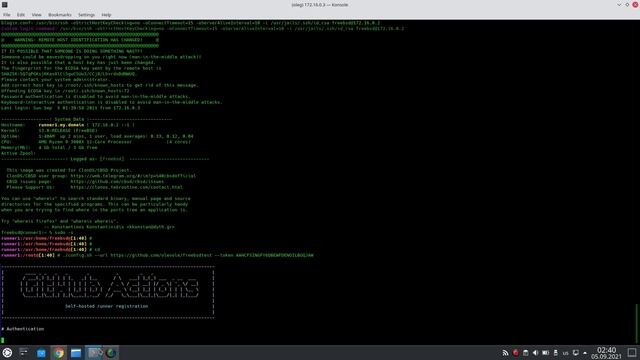
Task: Click the telegram user group URL
Action: coord(133,176)
